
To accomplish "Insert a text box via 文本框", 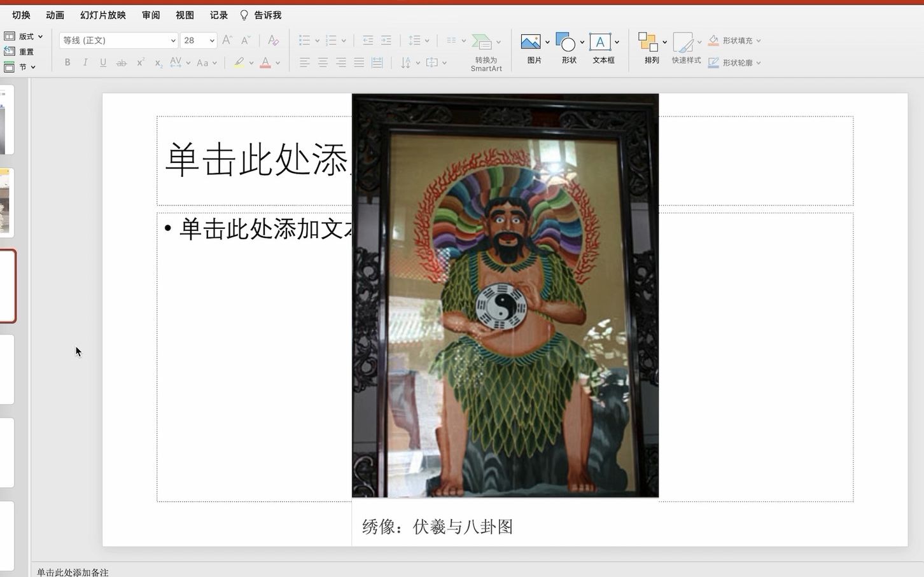I will click(x=600, y=42).
